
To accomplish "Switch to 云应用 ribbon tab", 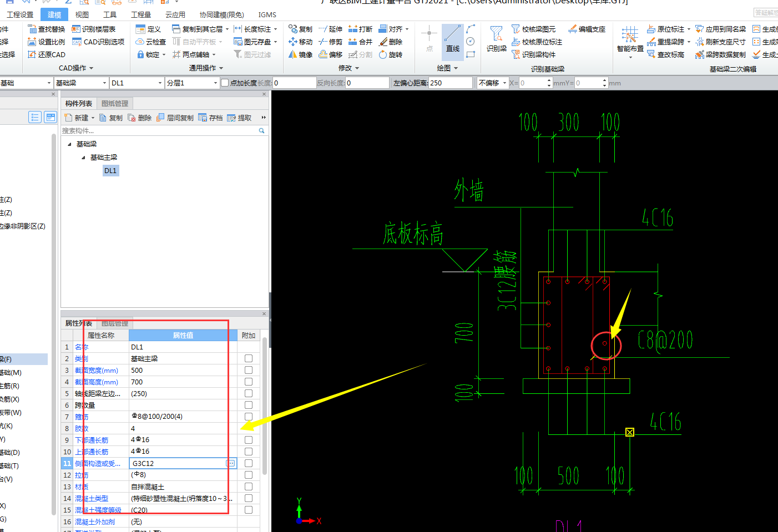I will tap(175, 14).
